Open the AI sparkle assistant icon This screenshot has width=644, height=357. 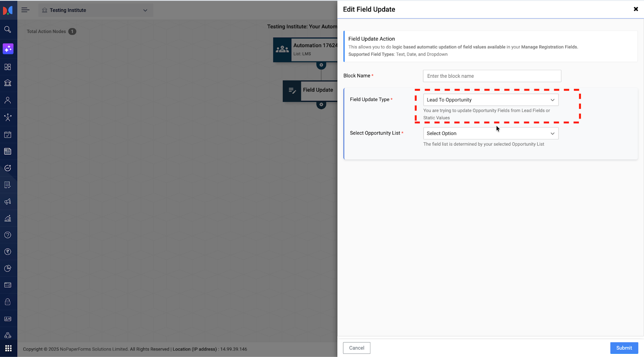tap(8, 49)
